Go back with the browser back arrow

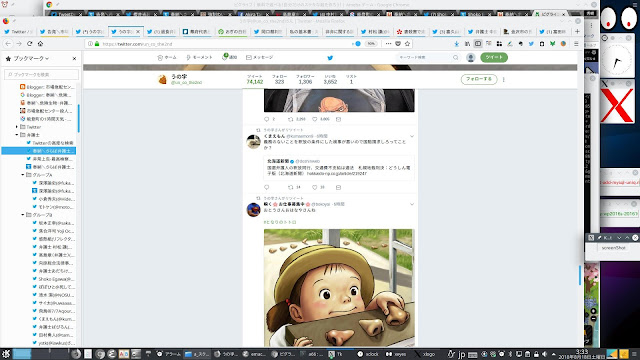(8, 44)
